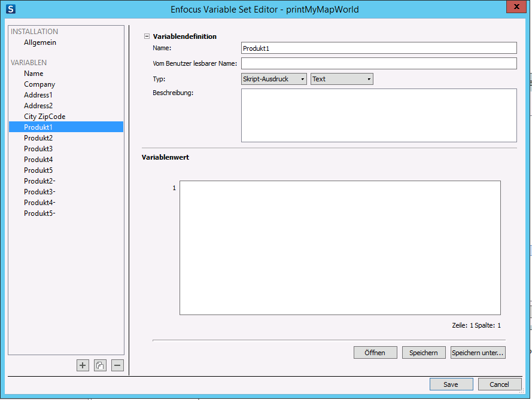Click the VARIABLEN section header
This screenshot has width=532, height=400.
coord(29,63)
